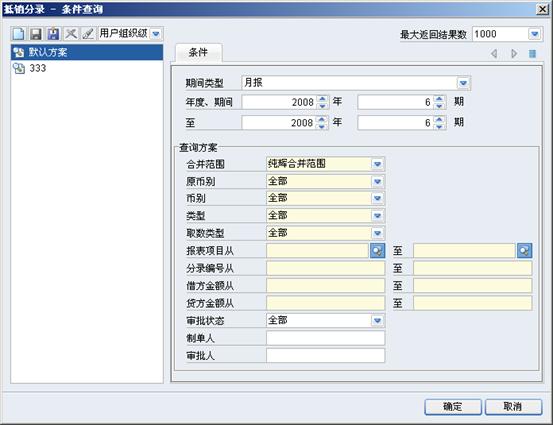Viewport: 553px width, 425px height.
Task: Expand the 期间类型 dropdown
Action: [x=463, y=83]
